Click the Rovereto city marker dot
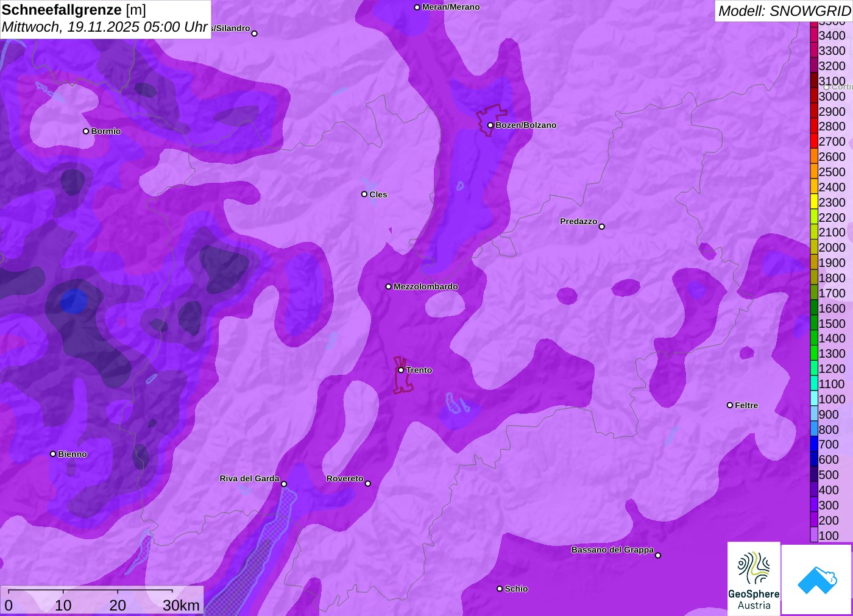This screenshot has width=853, height=616. point(368,484)
